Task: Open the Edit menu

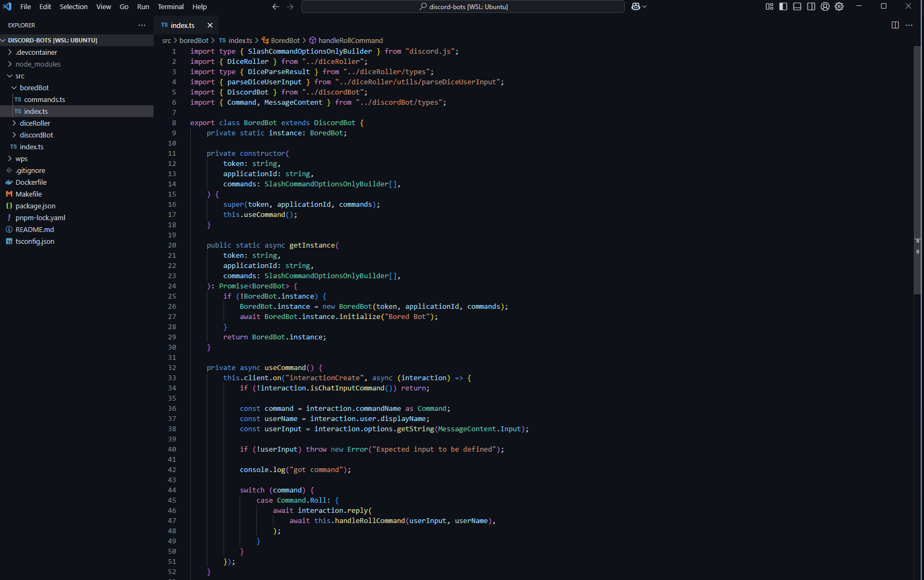Action: [x=45, y=6]
